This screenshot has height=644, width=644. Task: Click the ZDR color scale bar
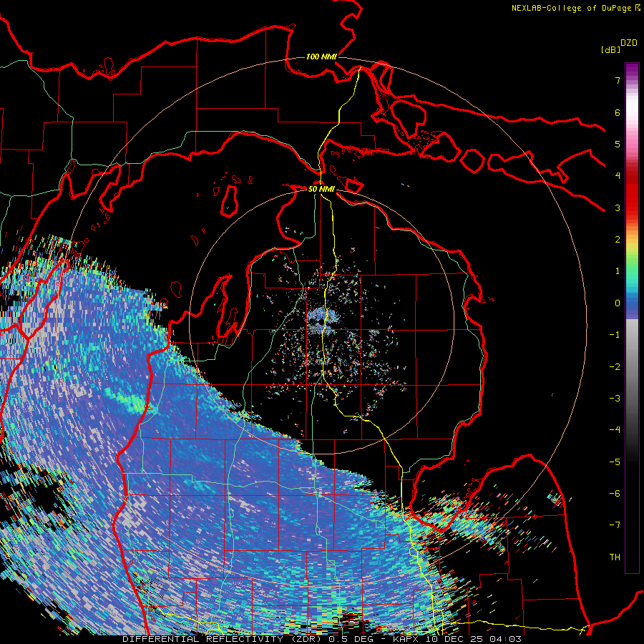[x=632, y=318]
